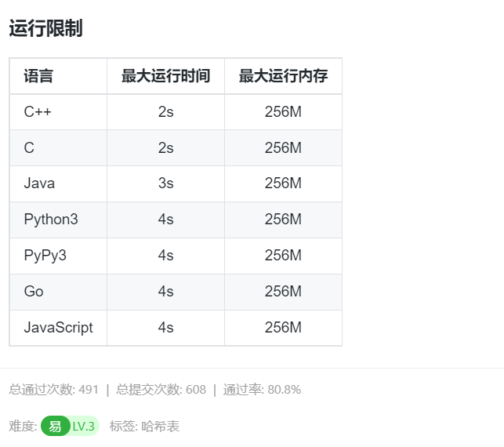
Task: Click the 2s time cell in C row
Action: [165, 148]
